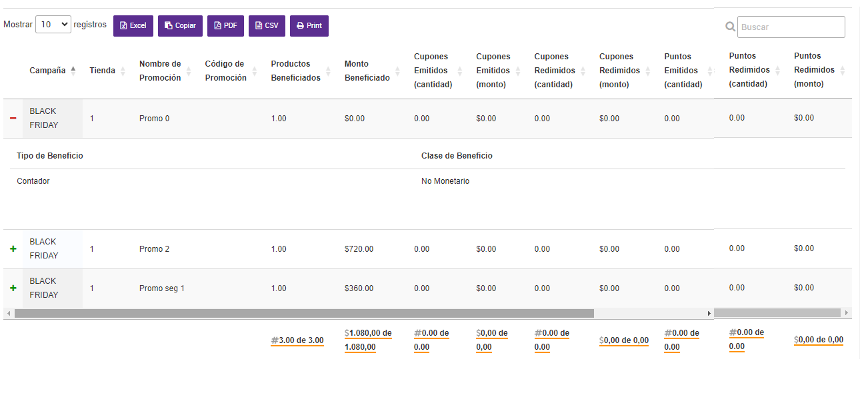Expand the Promo seg 1 row
This screenshot has width=868, height=409.
coord(13,288)
